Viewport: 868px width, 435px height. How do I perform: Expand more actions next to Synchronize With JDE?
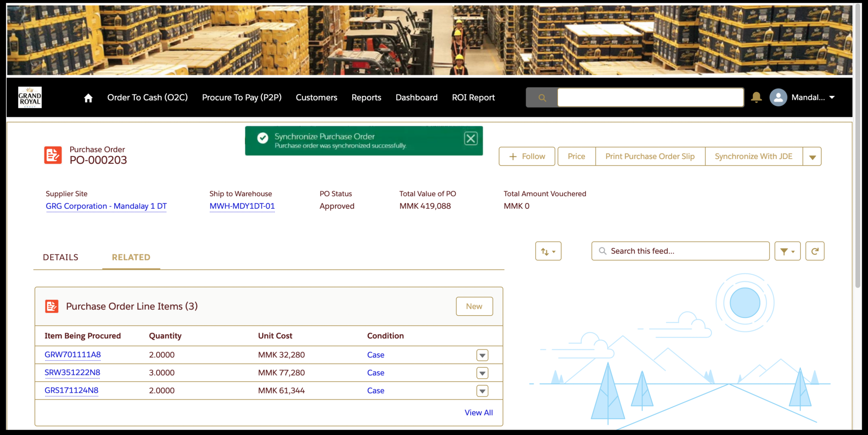(812, 157)
